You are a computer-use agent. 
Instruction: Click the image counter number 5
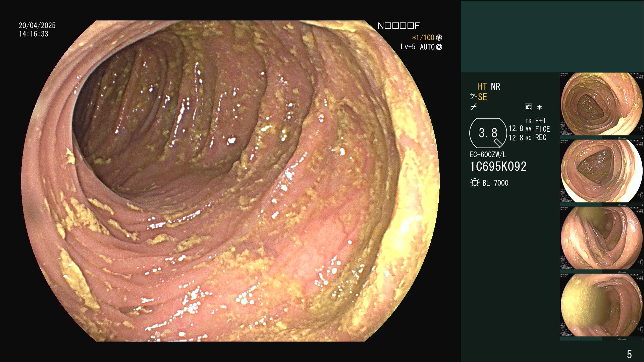[x=629, y=354]
